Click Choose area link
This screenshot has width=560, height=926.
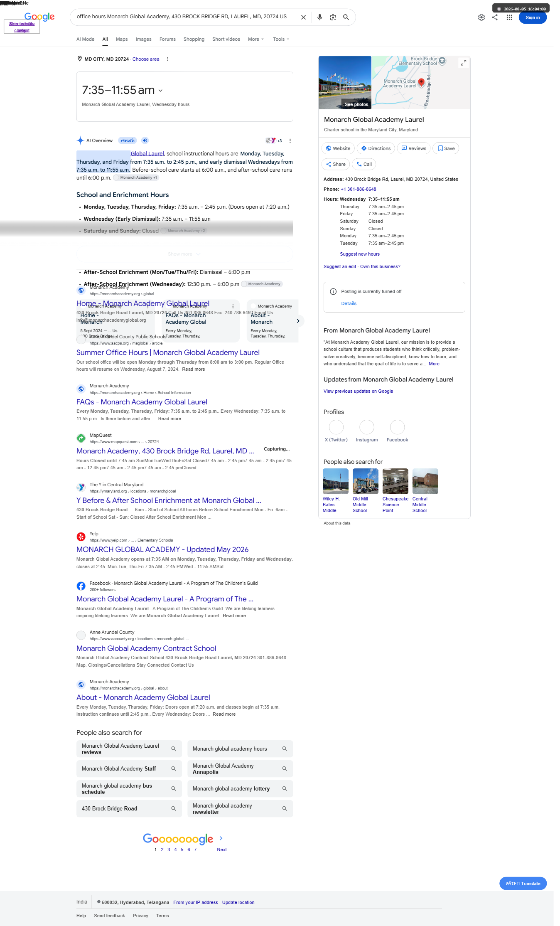[146, 59]
